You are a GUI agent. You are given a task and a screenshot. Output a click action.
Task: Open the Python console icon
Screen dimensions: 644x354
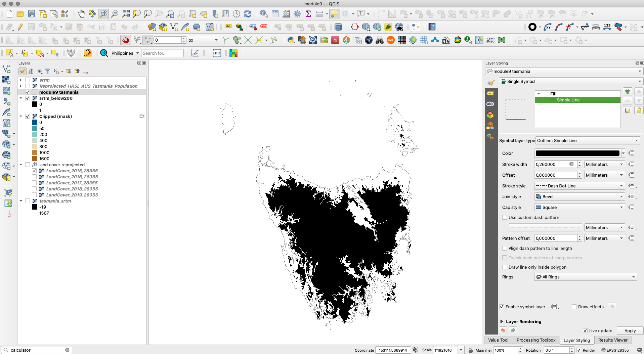[x=291, y=40]
